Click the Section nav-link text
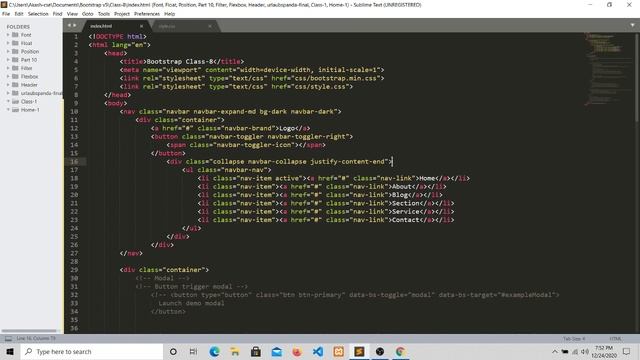This screenshot has width=640, height=360. click(x=406, y=203)
